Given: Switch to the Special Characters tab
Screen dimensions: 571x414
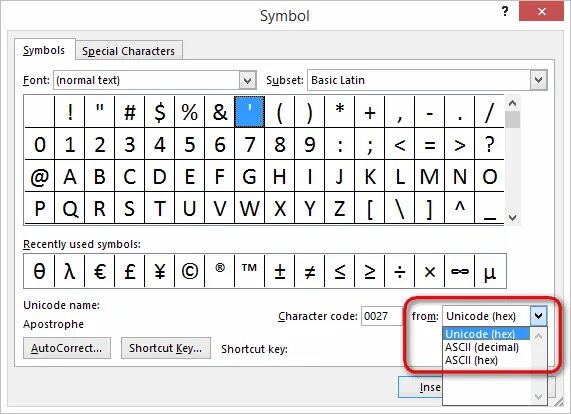Looking at the screenshot, I should [x=129, y=51].
